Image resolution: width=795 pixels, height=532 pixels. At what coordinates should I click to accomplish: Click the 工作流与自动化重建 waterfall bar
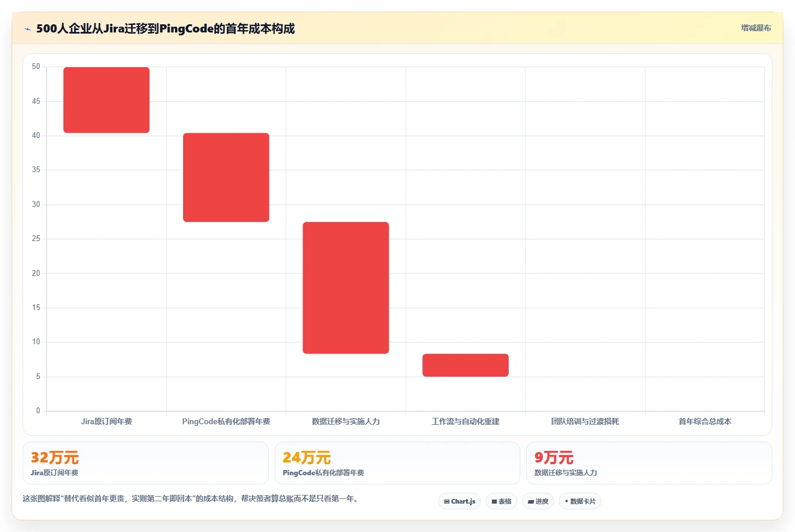[465, 365]
